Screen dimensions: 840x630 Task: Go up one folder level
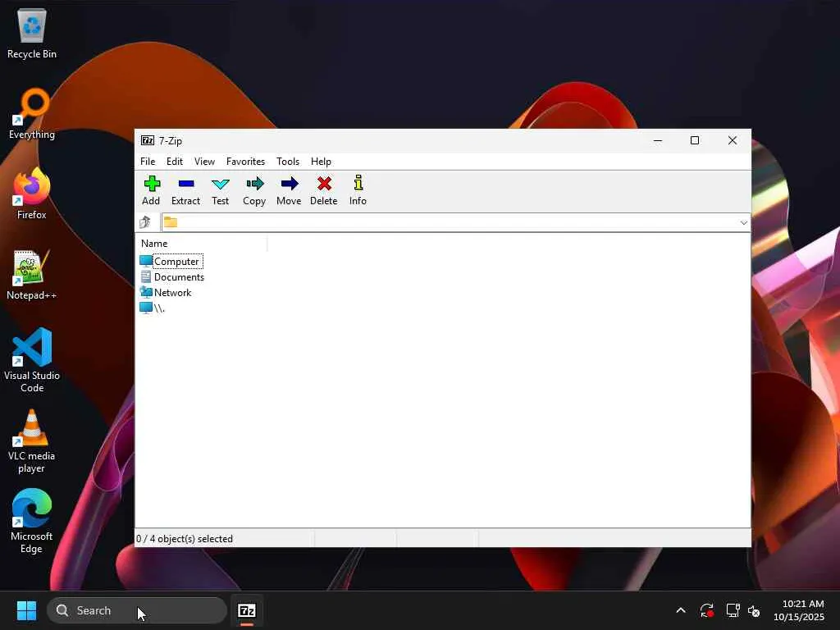click(145, 221)
